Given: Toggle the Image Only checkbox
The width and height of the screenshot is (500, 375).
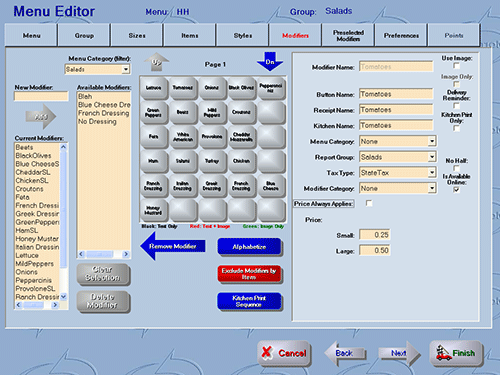Looking at the screenshot, I should click(457, 84).
